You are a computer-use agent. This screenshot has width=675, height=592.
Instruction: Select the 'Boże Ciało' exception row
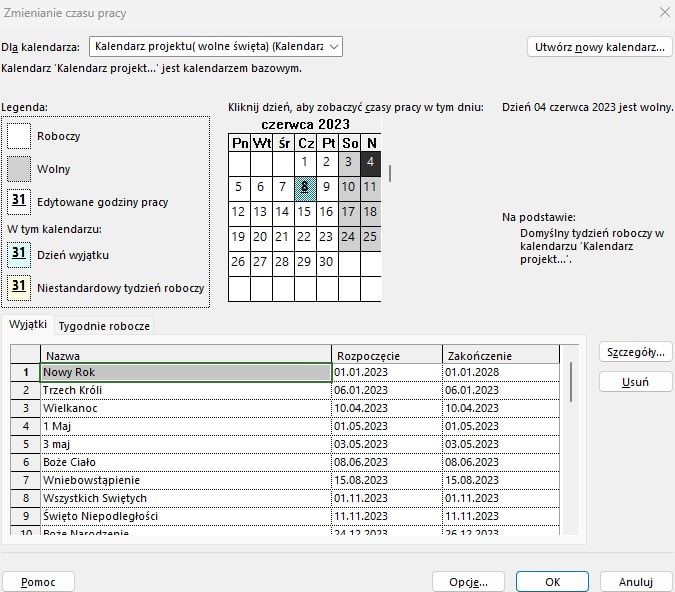pos(186,462)
